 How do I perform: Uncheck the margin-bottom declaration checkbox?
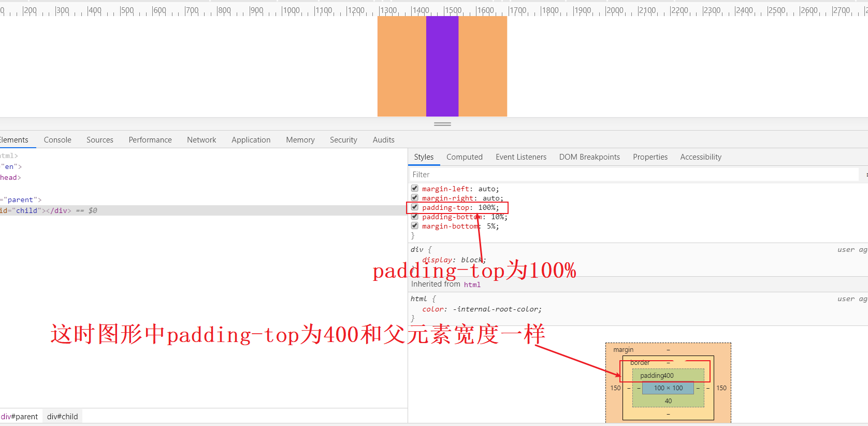[x=415, y=225]
